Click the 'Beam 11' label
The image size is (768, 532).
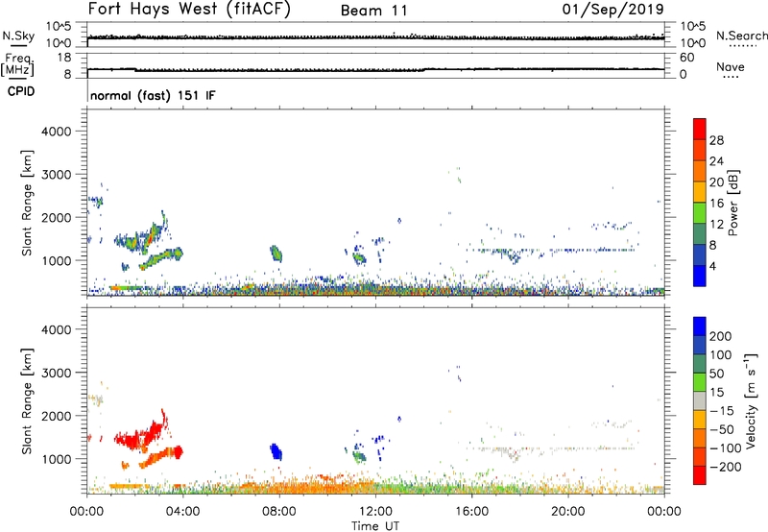click(x=374, y=11)
